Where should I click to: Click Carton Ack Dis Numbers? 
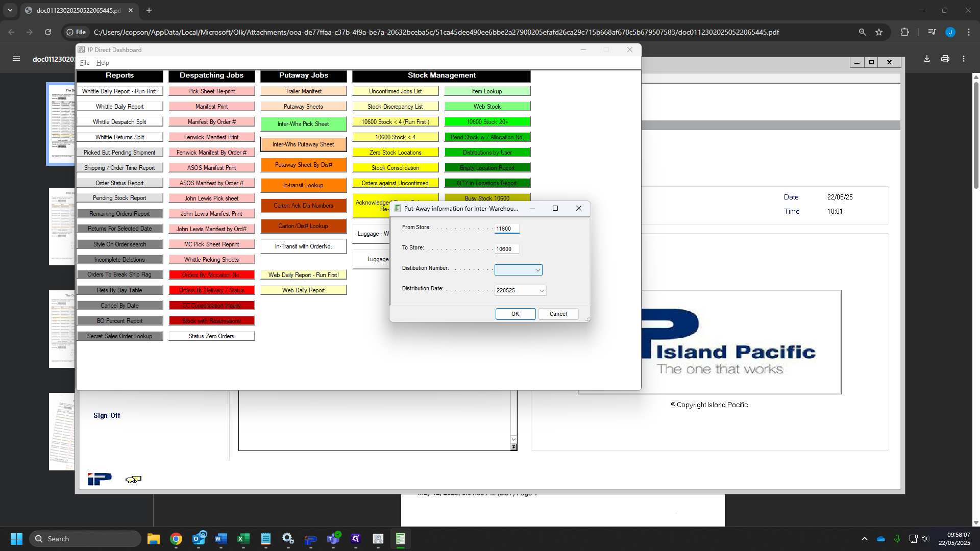tap(303, 206)
